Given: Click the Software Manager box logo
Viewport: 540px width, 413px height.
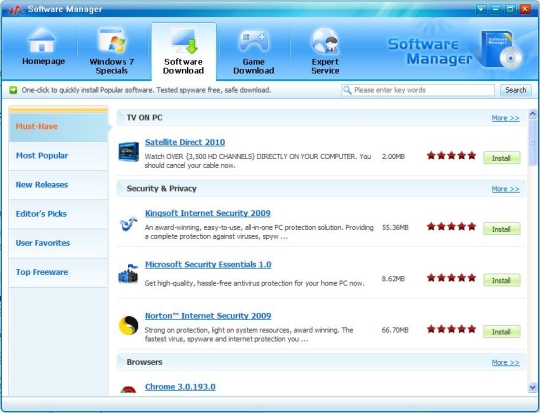Looking at the screenshot, I should [501, 50].
